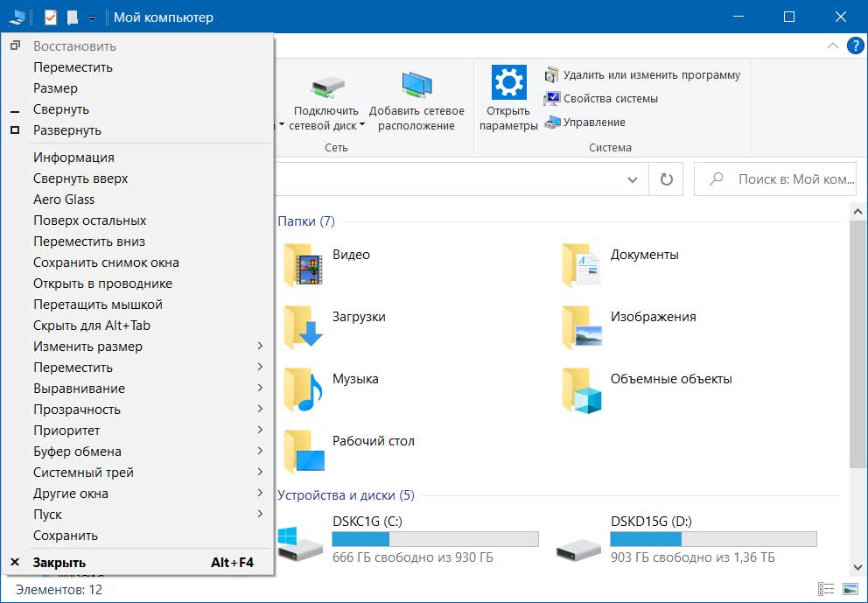Select the Подключить сетевой диск drive icon

(328, 87)
